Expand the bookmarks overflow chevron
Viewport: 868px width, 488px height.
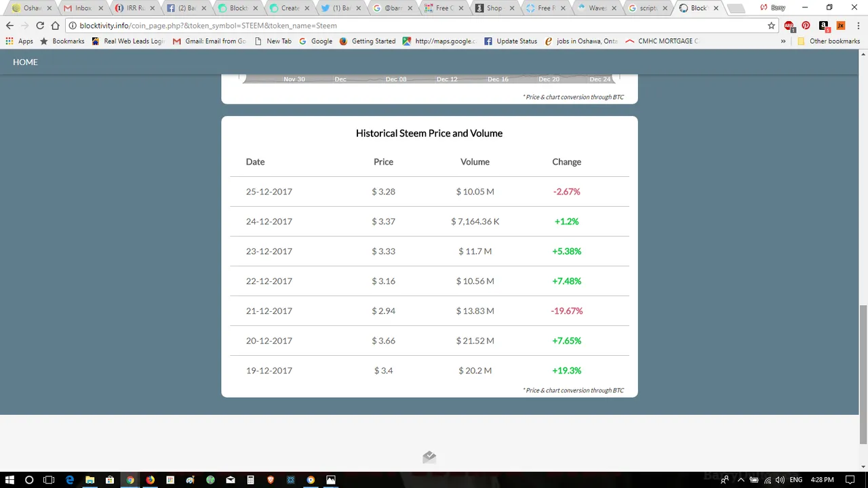[783, 41]
